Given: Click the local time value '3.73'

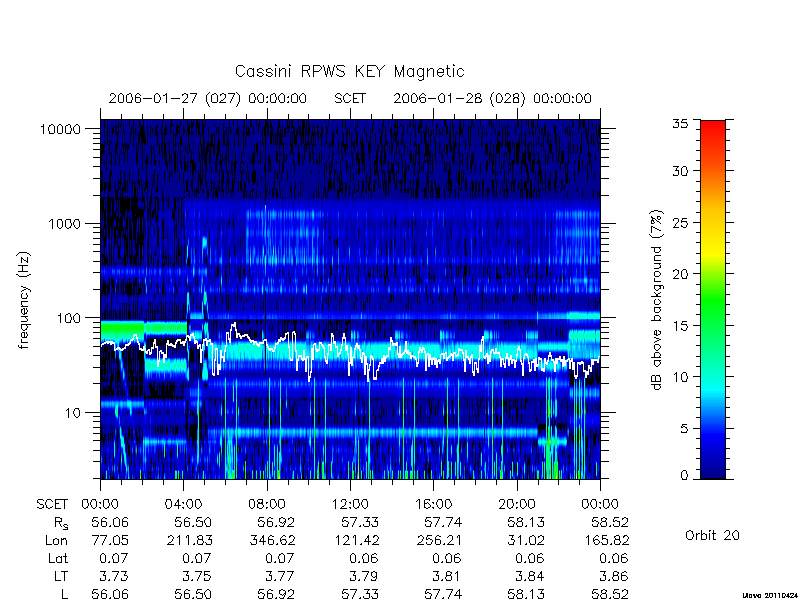Looking at the screenshot, I should [x=113, y=577].
